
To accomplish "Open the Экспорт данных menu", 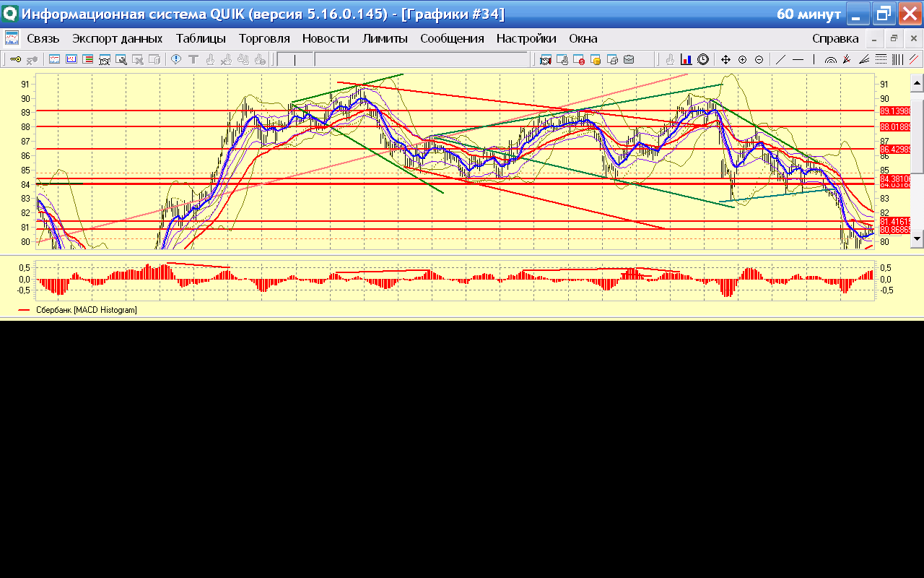I will pos(118,38).
